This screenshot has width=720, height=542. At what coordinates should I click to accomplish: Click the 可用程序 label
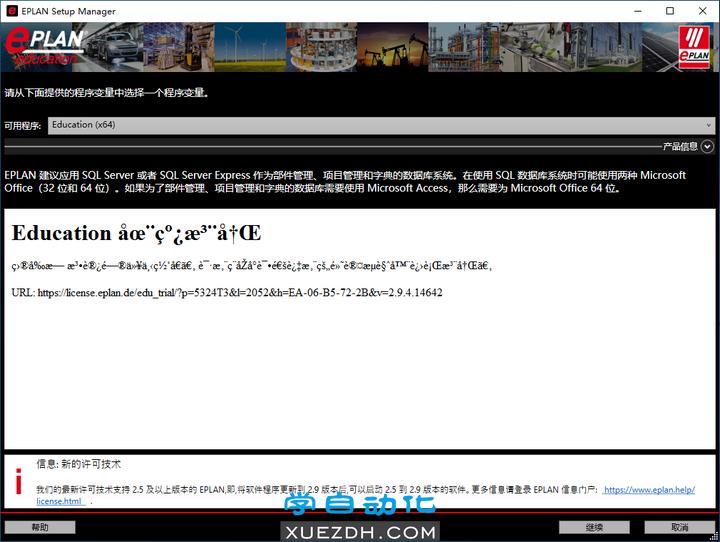pos(22,125)
